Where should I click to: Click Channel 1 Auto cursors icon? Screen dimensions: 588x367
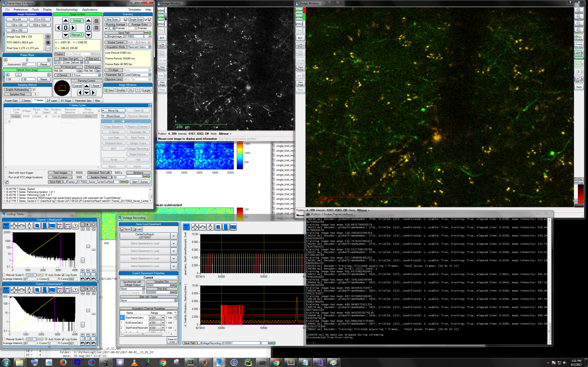68,226
